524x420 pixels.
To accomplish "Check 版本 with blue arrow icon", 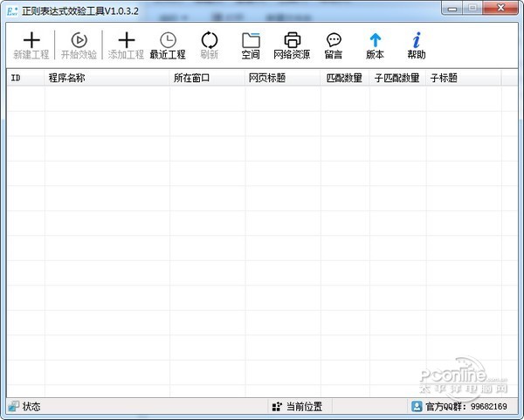I will point(375,40).
